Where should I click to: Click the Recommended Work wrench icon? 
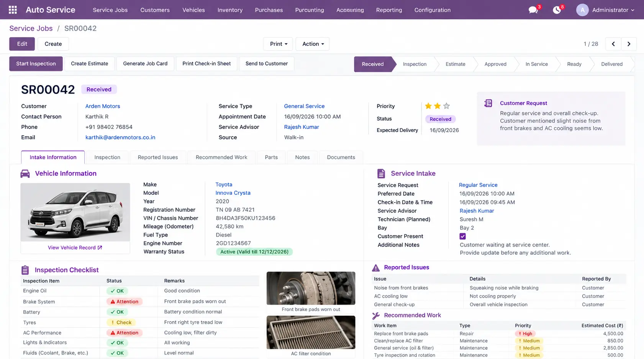(x=376, y=315)
